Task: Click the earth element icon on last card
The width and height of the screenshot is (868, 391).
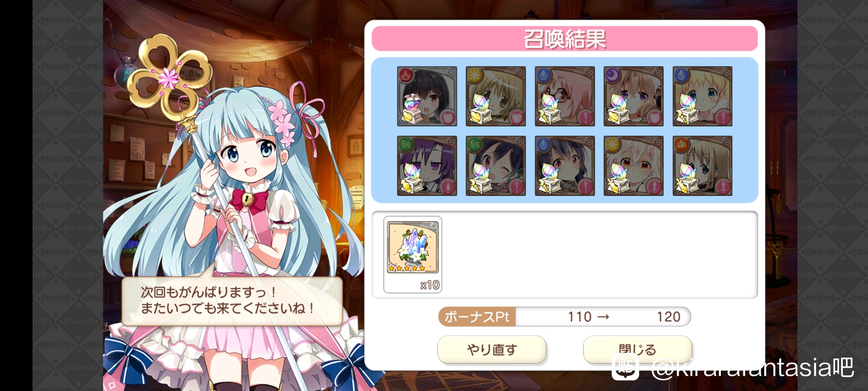Action: [681, 145]
